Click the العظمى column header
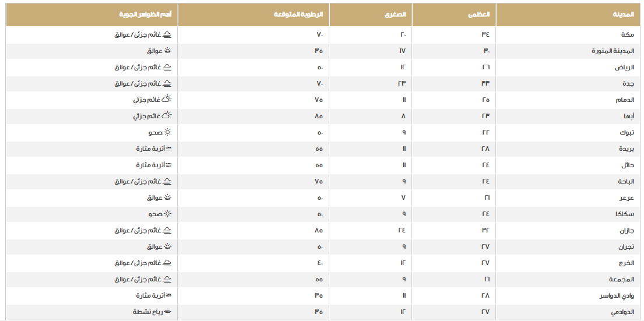This screenshot has height=321, width=644. point(484,15)
